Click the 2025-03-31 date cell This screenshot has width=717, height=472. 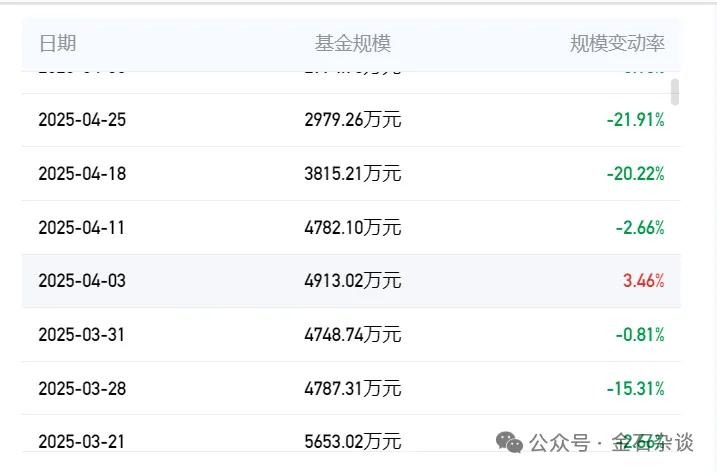click(82, 334)
